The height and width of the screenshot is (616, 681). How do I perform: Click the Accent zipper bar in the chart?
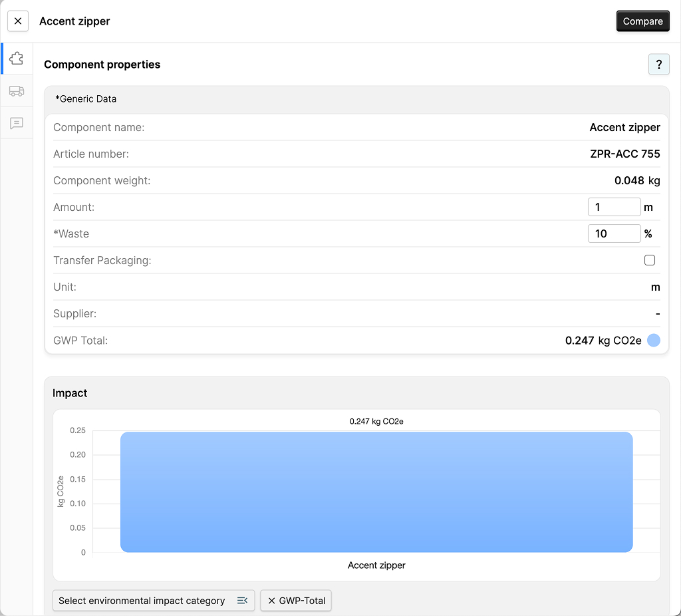tap(376, 492)
